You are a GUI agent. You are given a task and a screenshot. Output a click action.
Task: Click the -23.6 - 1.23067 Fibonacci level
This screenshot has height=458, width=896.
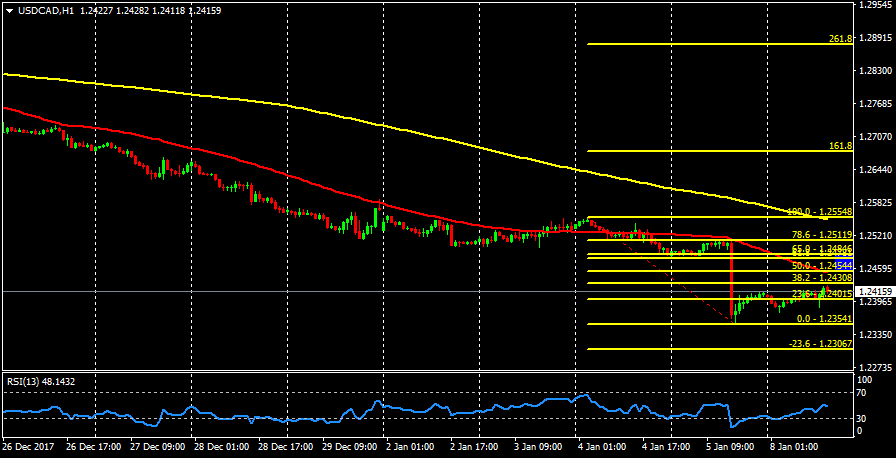(x=819, y=343)
